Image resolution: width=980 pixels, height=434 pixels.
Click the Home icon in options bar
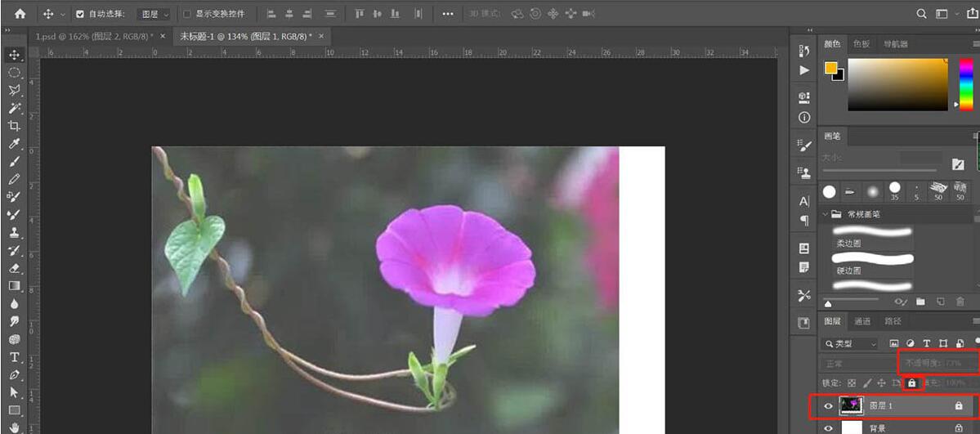(20, 14)
